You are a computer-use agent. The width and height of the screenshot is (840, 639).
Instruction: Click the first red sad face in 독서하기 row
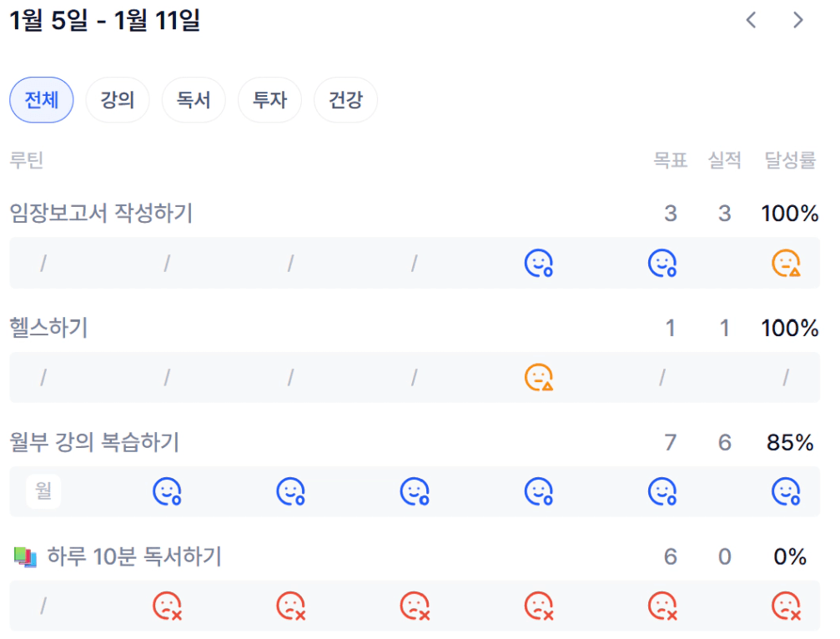167,606
